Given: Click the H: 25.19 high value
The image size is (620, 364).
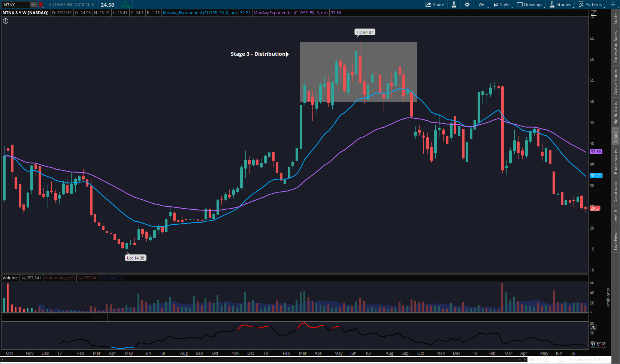Looking at the screenshot, I should (102, 13).
